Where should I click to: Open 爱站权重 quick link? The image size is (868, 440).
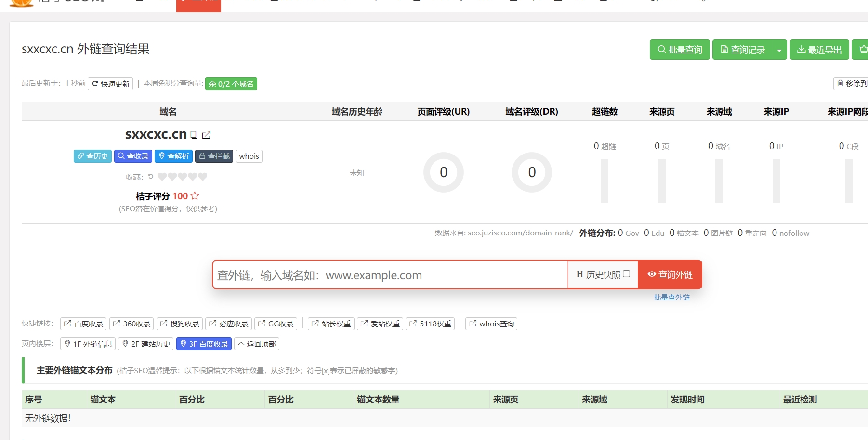coord(381,324)
